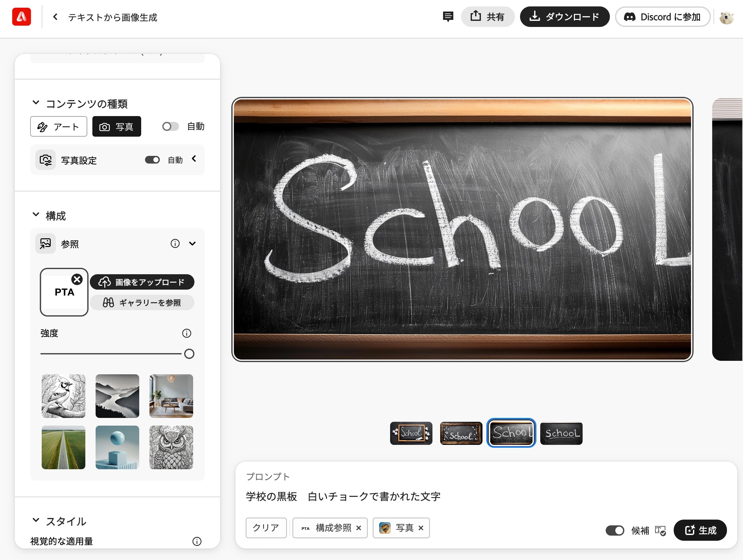Disable 写真設定 auto toggle
This screenshot has width=743, height=560.
pyautogui.click(x=152, y=160)
